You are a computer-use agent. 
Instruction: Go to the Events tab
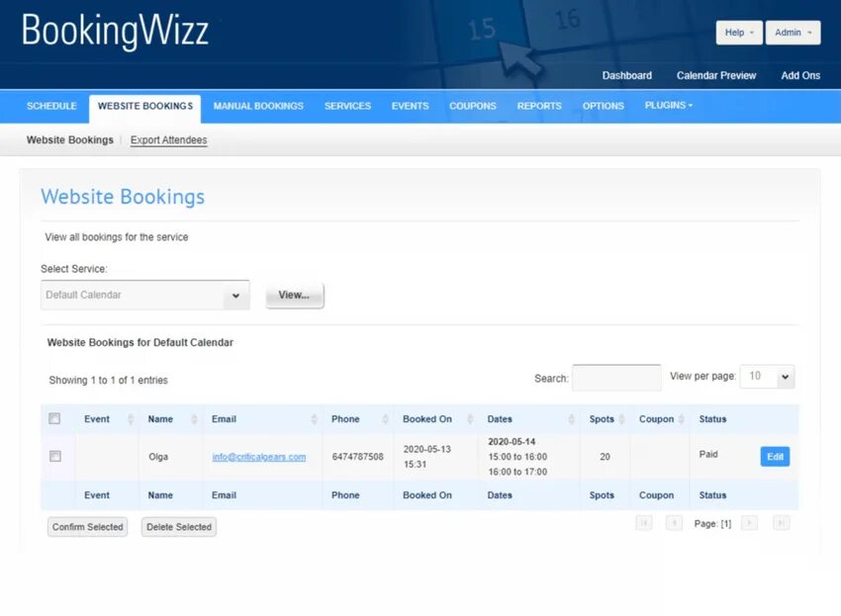tap(411, 106)
